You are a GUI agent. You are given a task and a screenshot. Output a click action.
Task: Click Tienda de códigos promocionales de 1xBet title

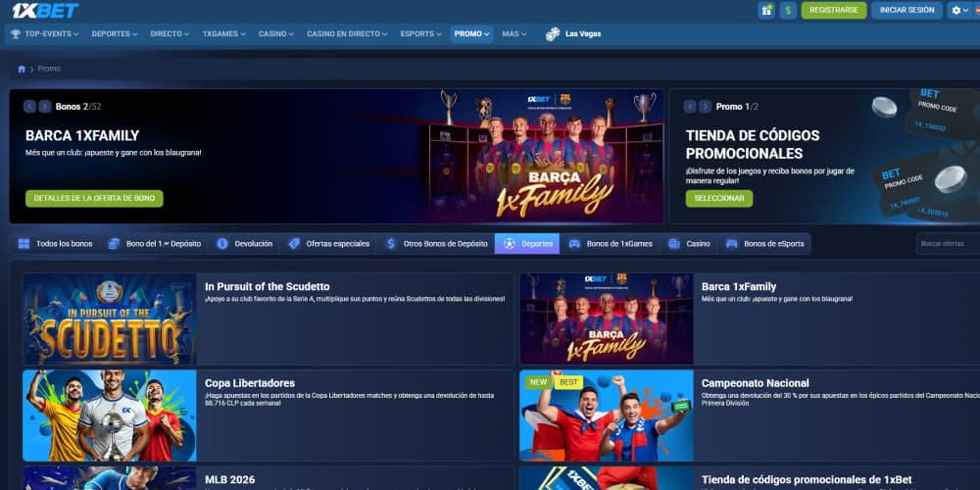[807, 480]
